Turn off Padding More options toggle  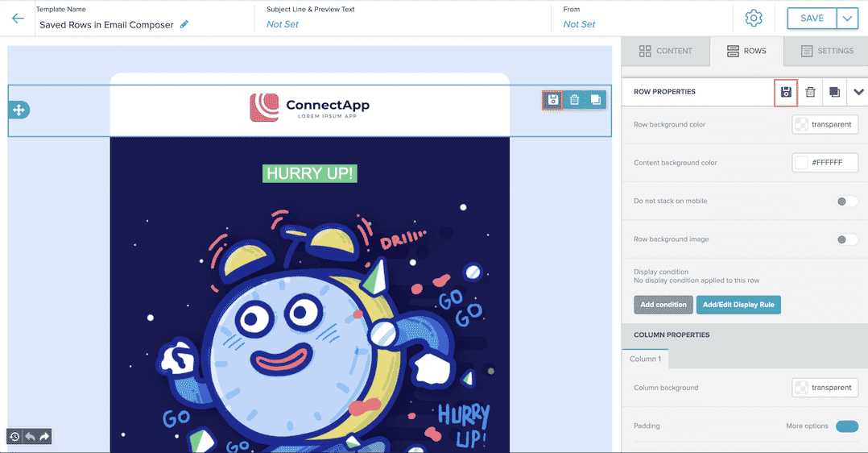[847, 426]
